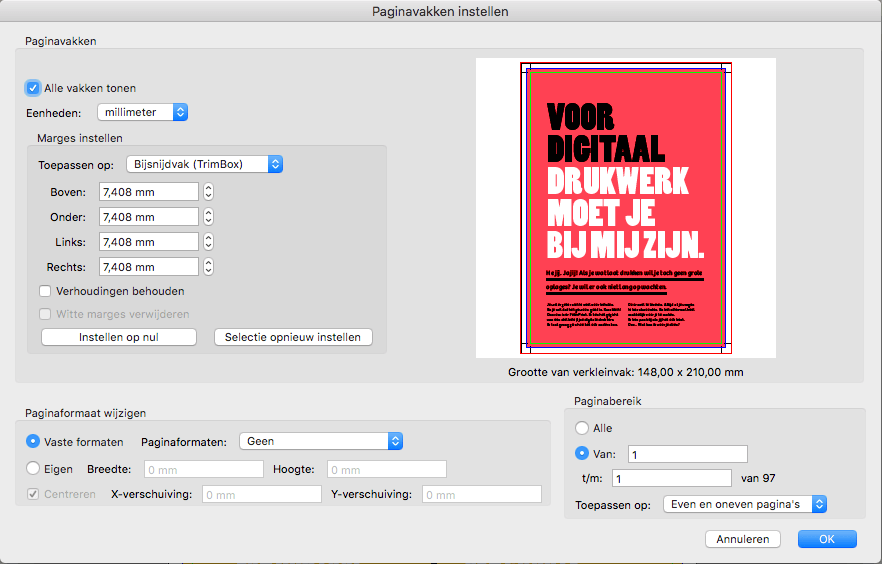Click the Van page number field

pyautogui.click(x=688, y=454)
